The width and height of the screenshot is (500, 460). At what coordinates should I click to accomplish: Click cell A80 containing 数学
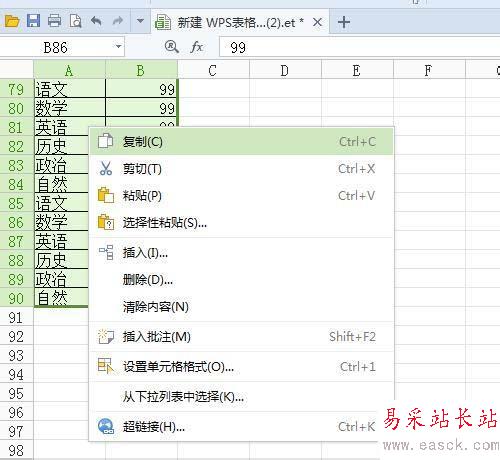(70, 108)
